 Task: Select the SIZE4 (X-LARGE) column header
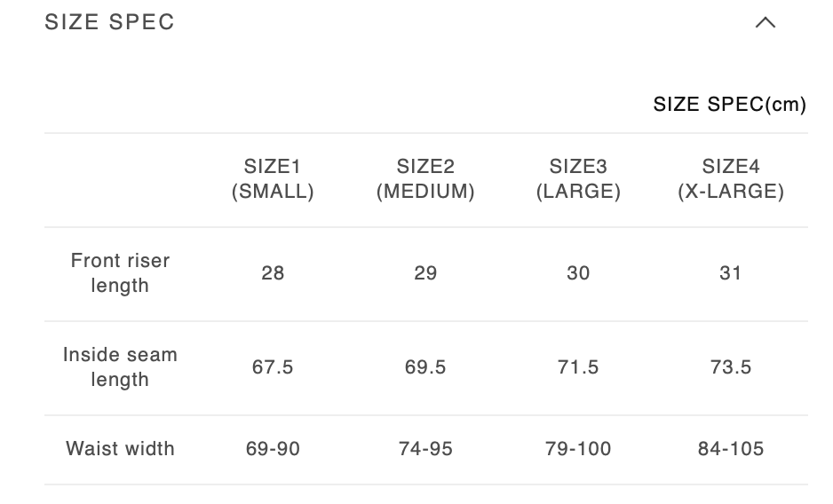coord(731,179)
